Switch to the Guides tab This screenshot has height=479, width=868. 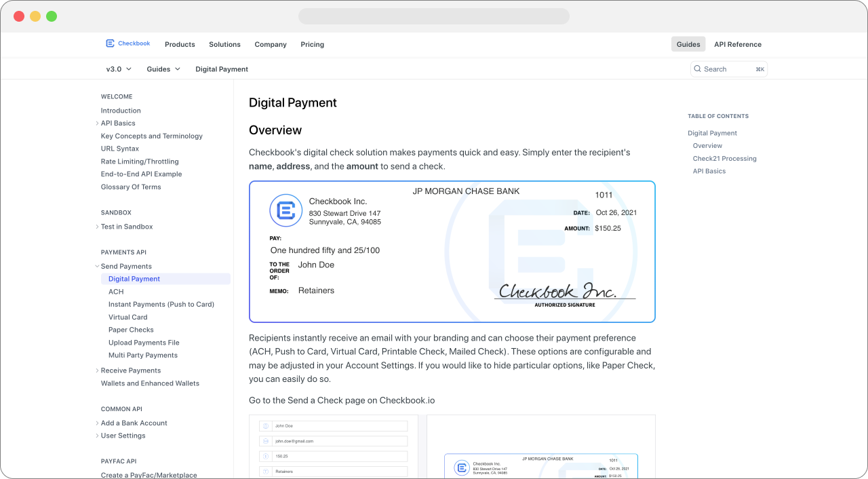pyautogui.click(x=688, y=44)
